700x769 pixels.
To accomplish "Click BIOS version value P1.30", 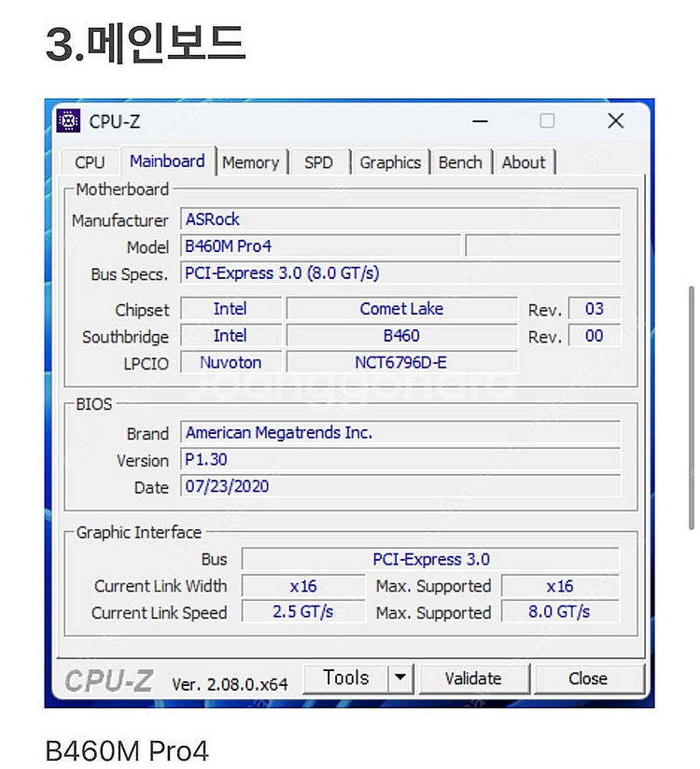I will (x=400, y=459).
